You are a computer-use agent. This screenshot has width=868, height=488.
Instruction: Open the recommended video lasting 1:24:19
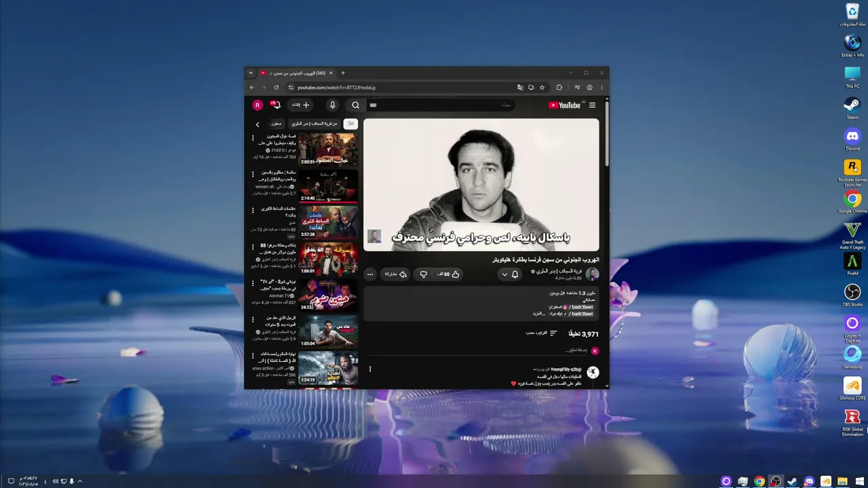[x=328, y=367]
